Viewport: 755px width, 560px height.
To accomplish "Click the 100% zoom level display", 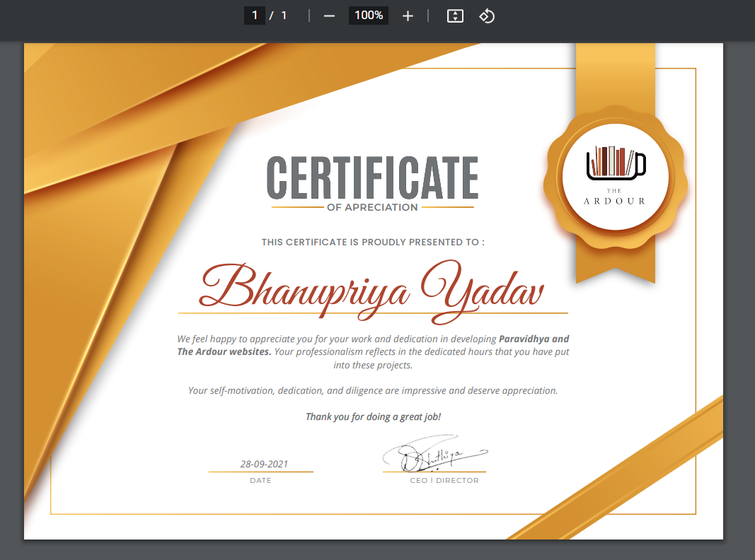I will pyautogui.click(x=368, y=15).
